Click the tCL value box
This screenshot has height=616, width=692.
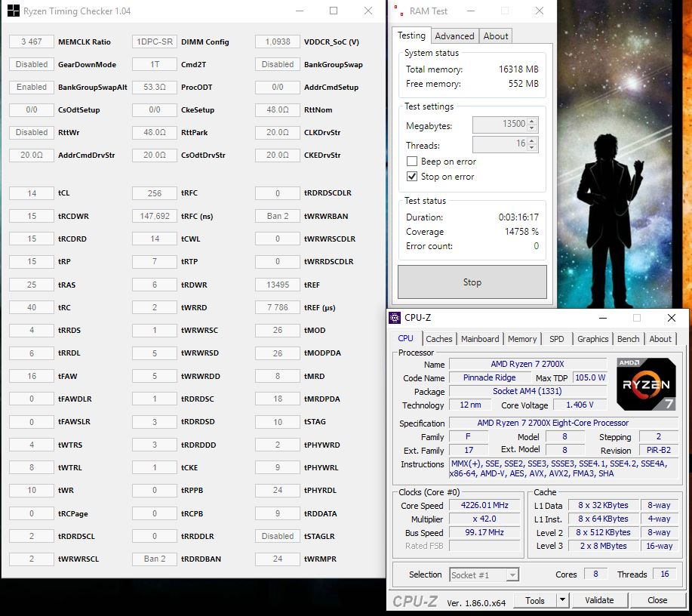pyautogui.click(x=32, y=193)
